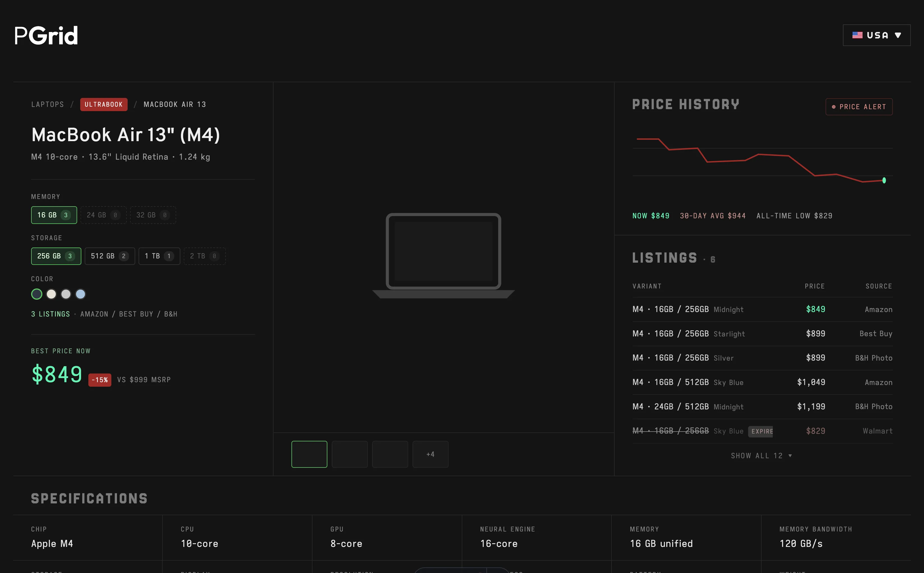
Task: Choose the 1 TB storage option
Action: pos(159,256)
